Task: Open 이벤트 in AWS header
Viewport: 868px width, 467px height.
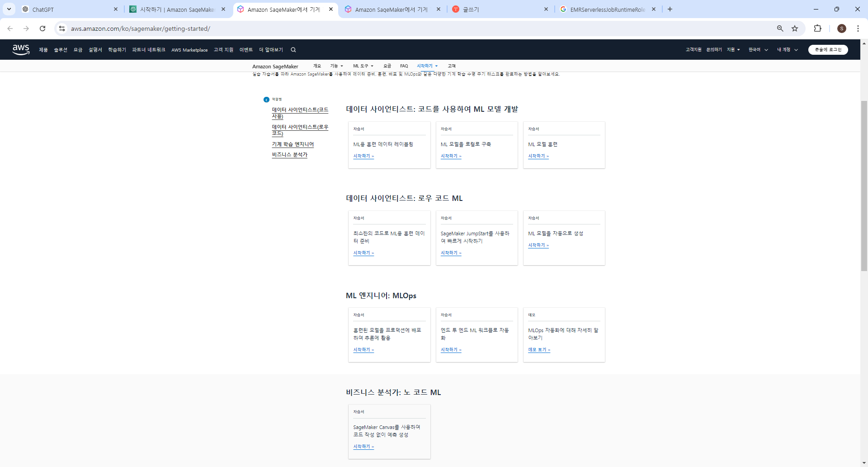Action: [246, 50]
